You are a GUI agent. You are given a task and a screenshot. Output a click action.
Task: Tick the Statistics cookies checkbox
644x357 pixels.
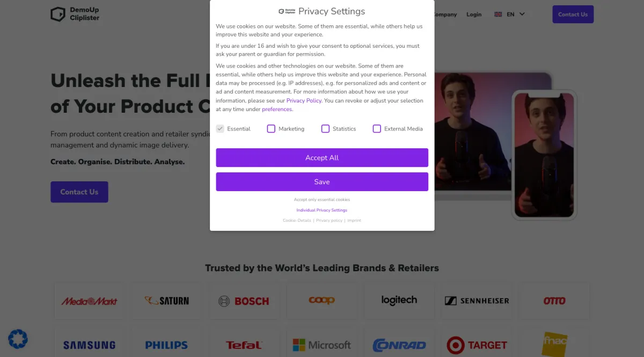(325, 129)
